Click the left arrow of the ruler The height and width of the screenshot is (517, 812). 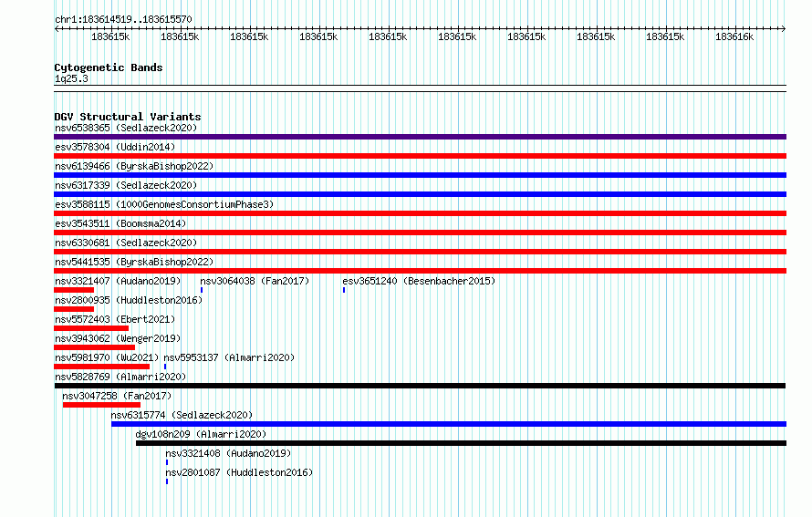tap(57, 29)
